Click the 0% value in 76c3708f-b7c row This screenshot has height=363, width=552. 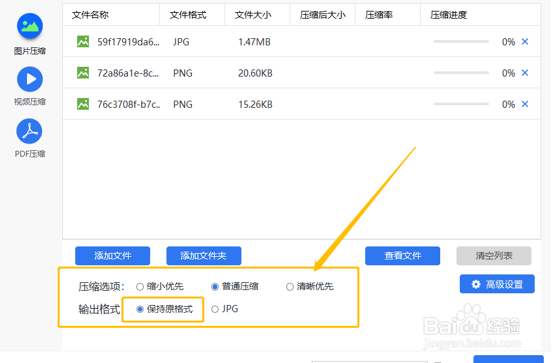pos(508,105)
